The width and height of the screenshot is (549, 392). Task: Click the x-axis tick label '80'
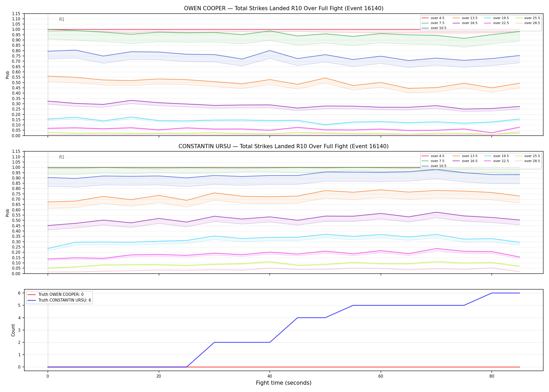tap(492, 376)
